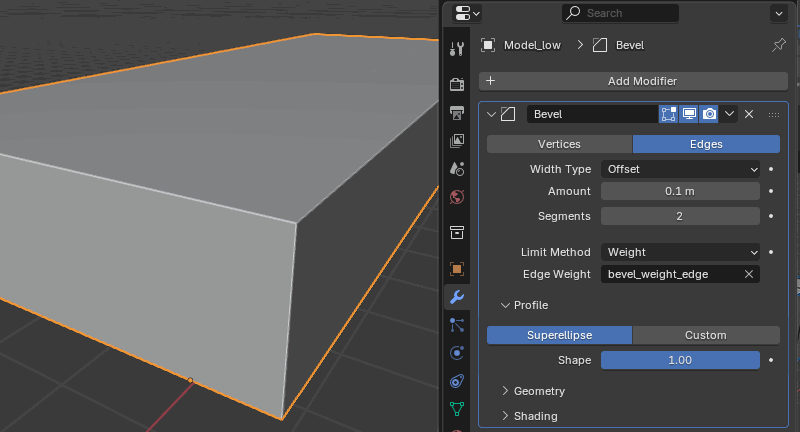
Task: Open the Width Type Offset dropdown
Action: 680,169
